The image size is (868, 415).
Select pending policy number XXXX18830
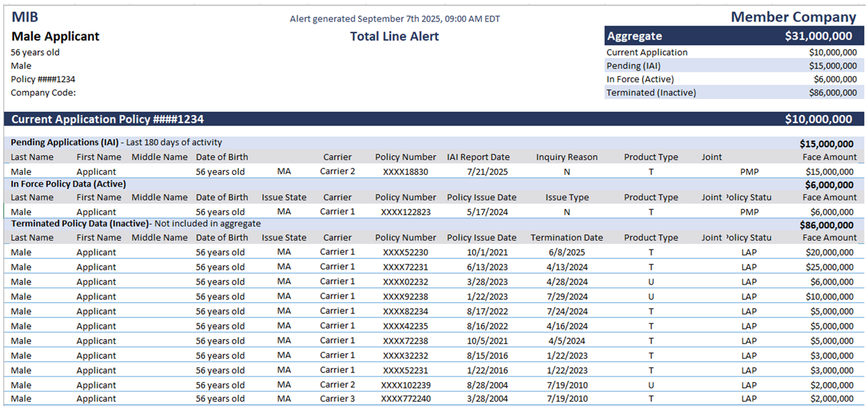[405, 172]
